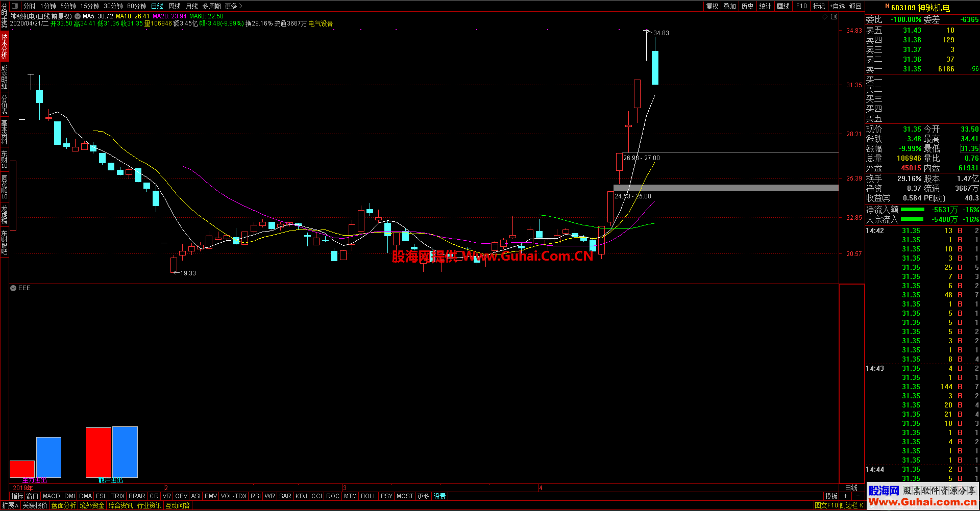Viewport: 980px width, 511px height.
Task: Open 成交明细 in left sidebar
Action: pyautogui.click(x=4, y=77)
